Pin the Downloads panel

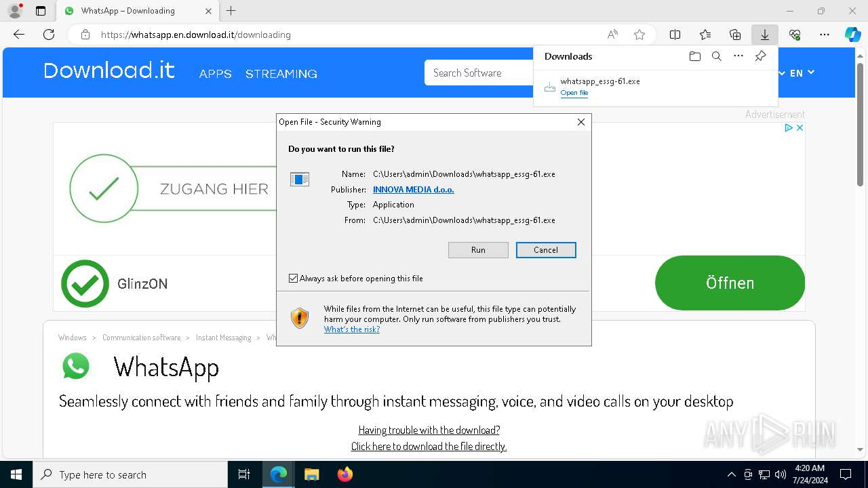[x=760, y=56]
